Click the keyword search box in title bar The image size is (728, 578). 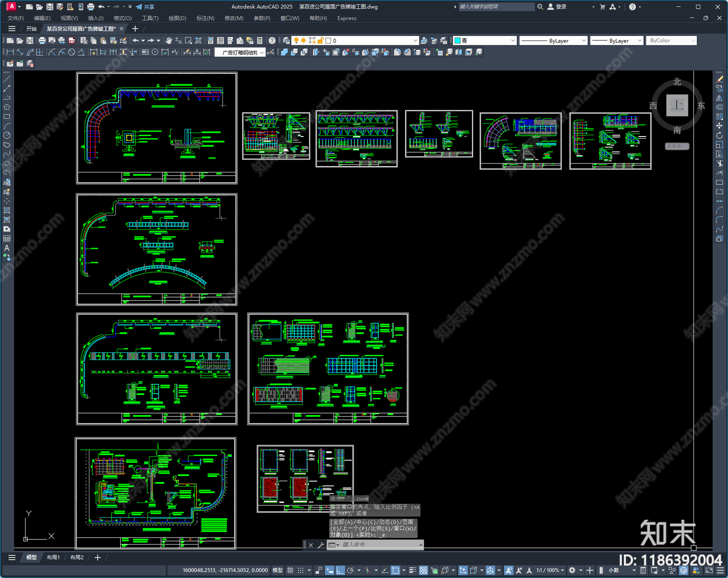pos(496,7)
